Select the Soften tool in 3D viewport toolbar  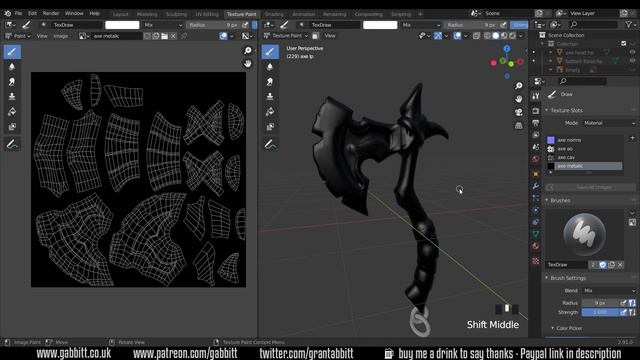[x=270, y=67]
